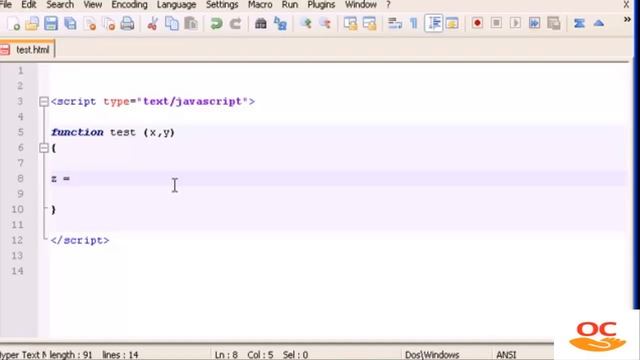640x360 pixels.
Task: Open Find using the binoculars icon
Action: click(x=260, y=24)
